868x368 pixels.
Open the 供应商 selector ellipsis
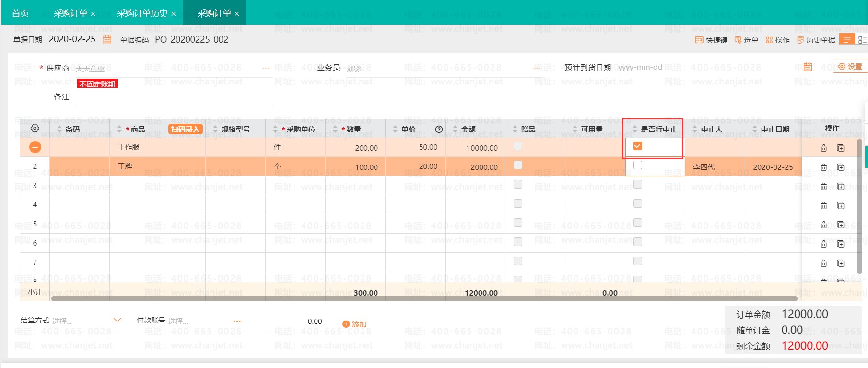point(266,68)
